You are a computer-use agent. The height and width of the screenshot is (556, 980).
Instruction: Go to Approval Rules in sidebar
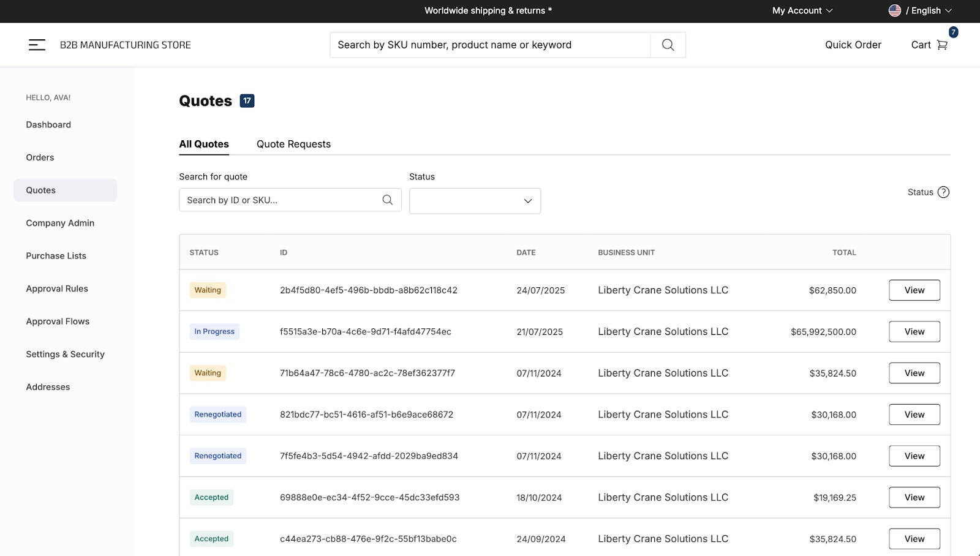click(57, 288)
